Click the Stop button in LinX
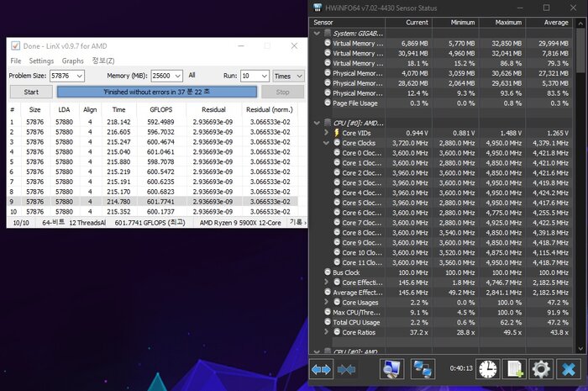Image resolution: width=588 pixels, height=391 pixels. (x=282, y=92)
